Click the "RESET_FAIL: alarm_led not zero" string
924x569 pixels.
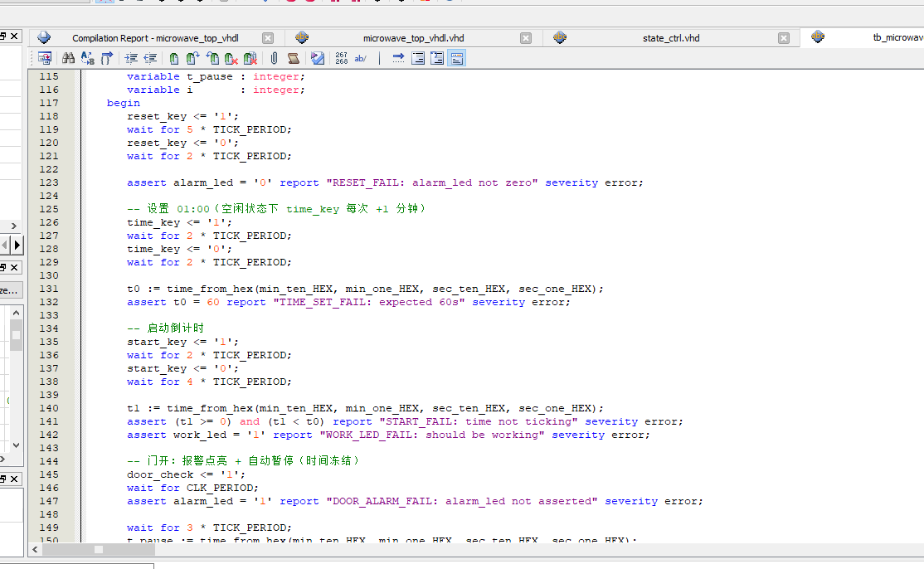coord(432,182)
